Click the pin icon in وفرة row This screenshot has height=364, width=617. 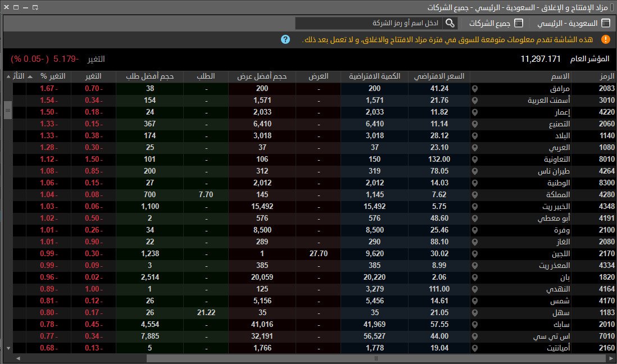[x=475, y=230]
